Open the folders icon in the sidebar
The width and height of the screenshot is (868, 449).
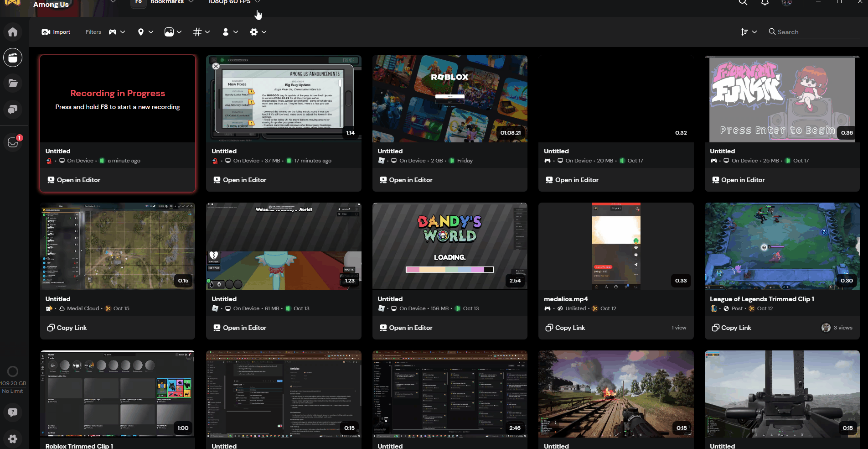[13, 83]
